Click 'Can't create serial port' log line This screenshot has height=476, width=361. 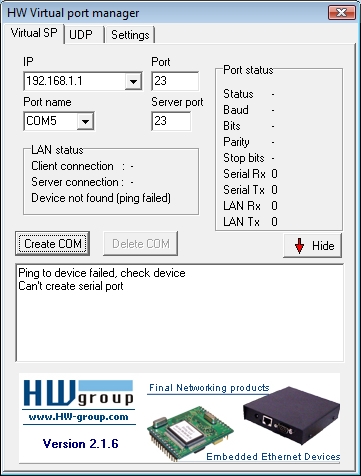[71, 286]
